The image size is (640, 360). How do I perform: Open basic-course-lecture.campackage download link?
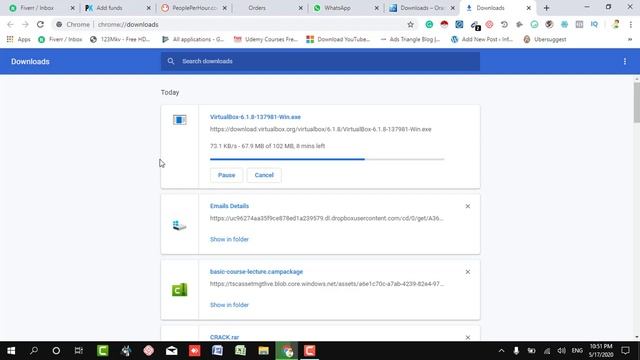256,271
